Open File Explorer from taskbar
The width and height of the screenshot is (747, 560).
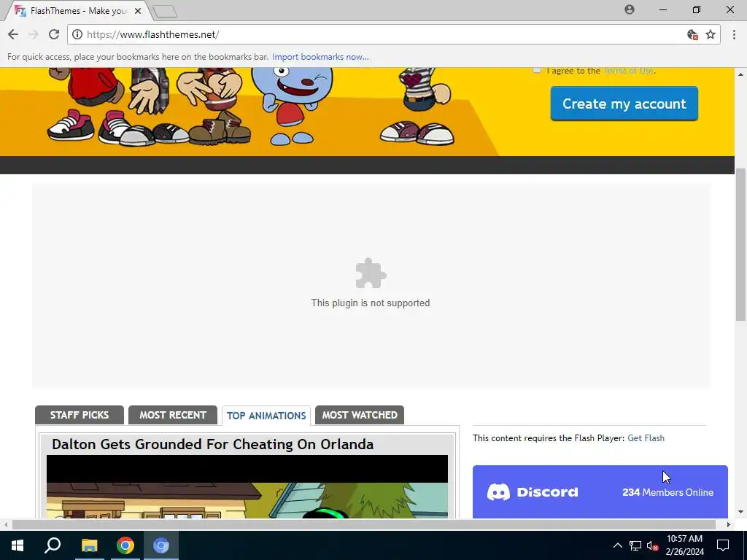click(x=89, y=545)
